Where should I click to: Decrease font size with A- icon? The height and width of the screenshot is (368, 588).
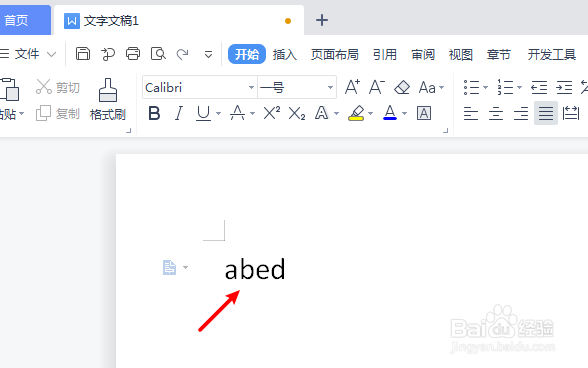[376, 87]
